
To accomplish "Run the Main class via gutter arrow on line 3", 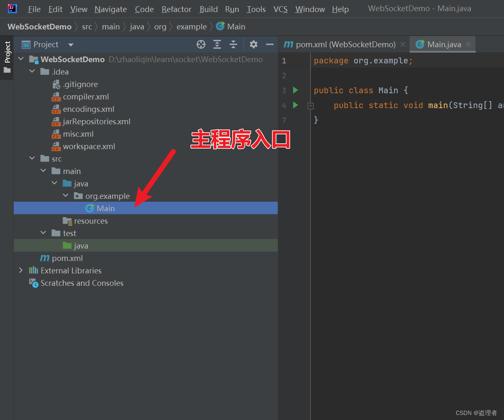I will (x=296, y=90).
